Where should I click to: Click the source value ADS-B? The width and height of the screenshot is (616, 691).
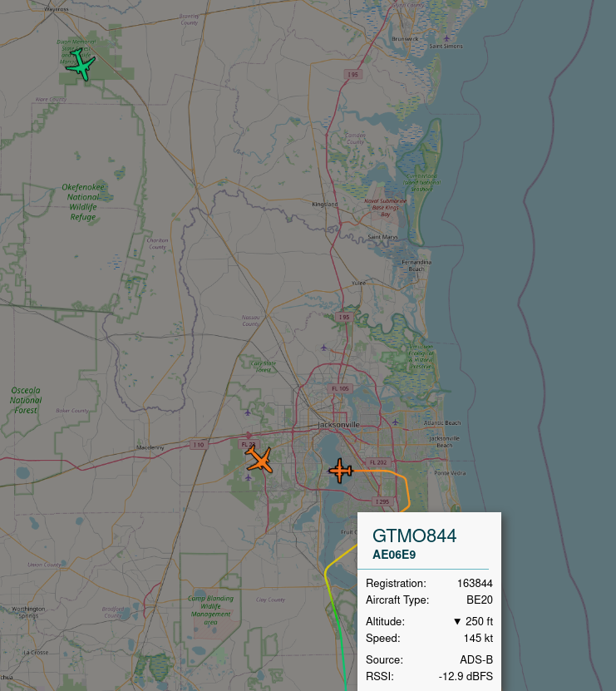(476, 659)
